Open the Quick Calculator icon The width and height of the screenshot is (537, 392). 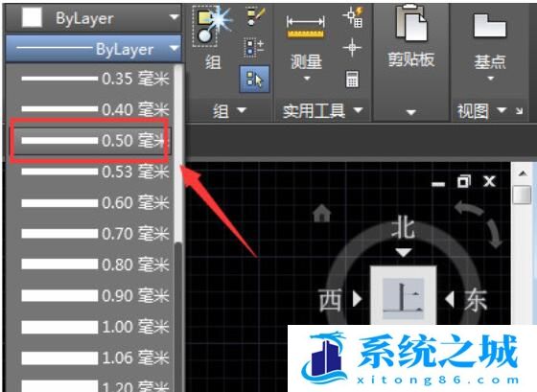pos(352,80)
